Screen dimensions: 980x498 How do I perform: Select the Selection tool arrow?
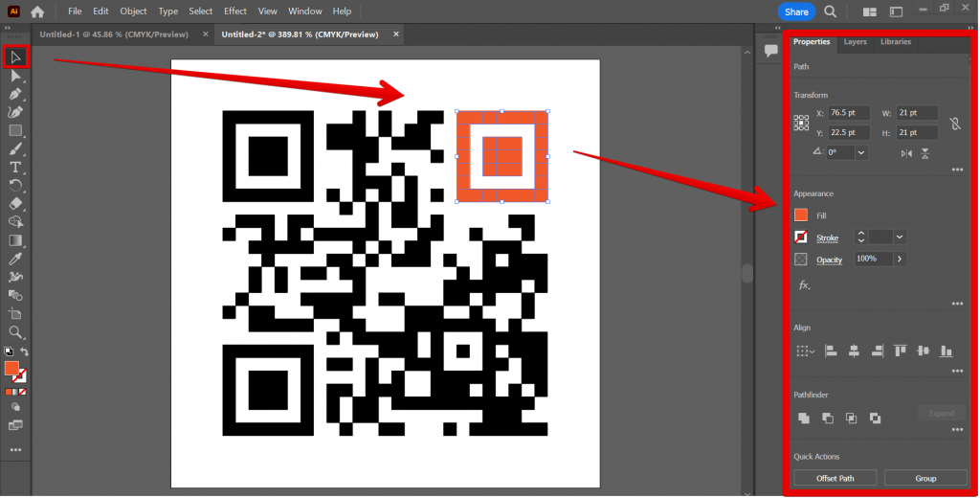(15, 57)
